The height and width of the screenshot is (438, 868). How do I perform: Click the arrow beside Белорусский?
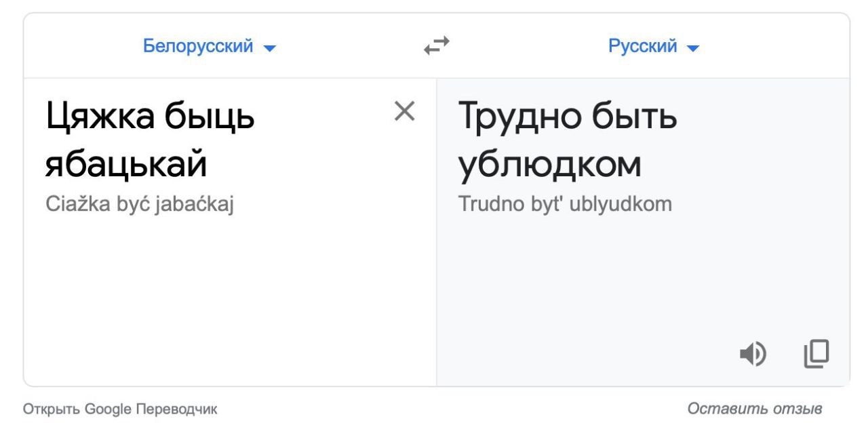269,48
